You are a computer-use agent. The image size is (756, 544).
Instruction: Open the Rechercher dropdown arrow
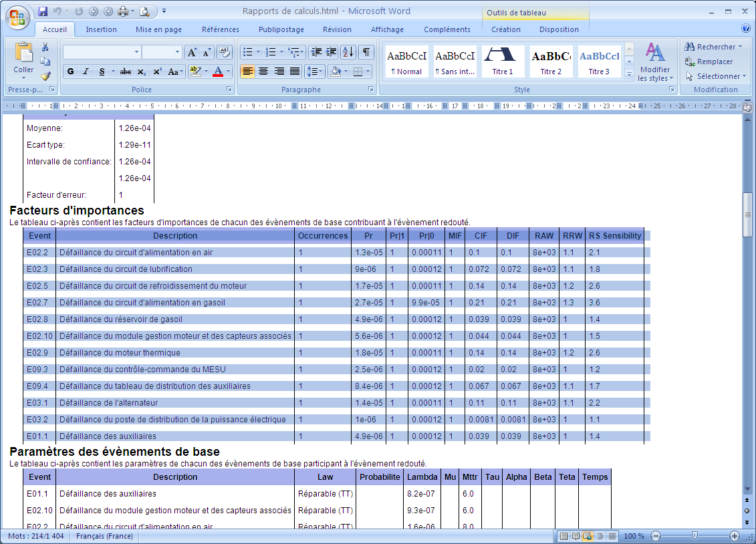tap(741, 47)
